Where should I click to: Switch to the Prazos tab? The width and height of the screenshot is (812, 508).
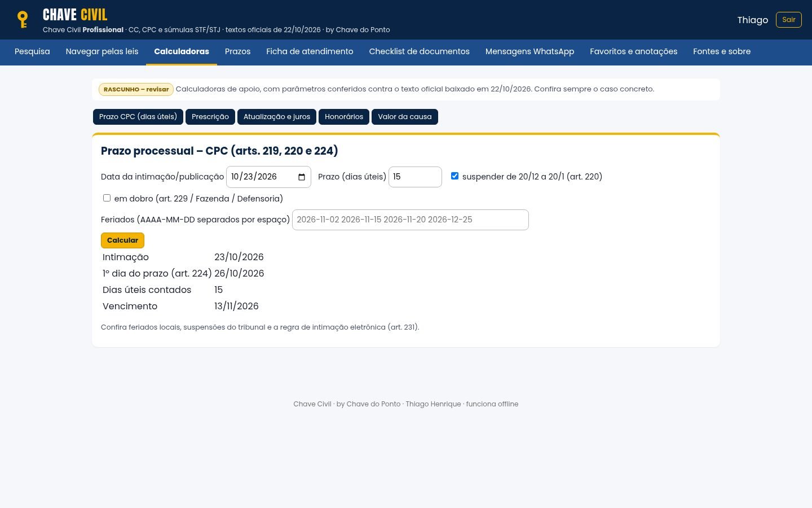pos(237,51)
